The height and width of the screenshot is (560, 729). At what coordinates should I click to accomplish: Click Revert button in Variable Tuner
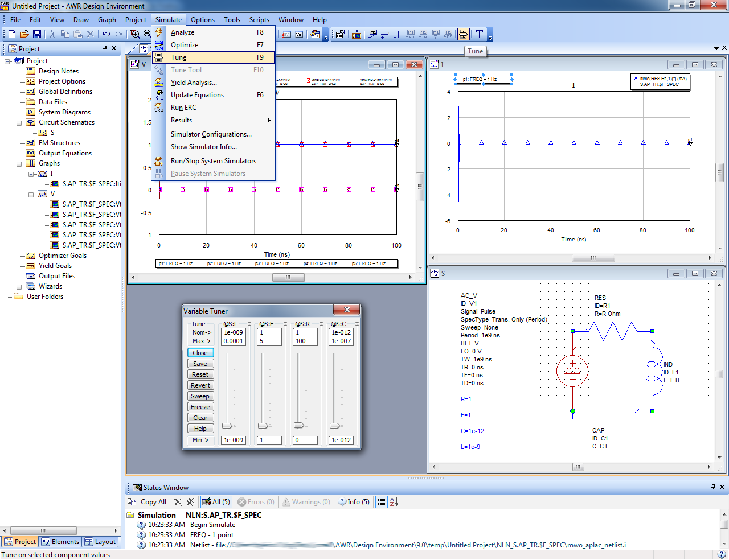200,385
